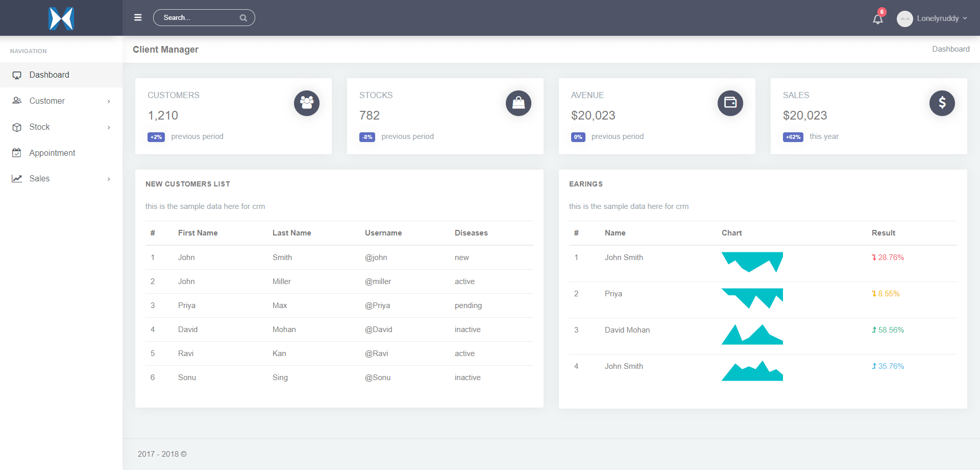Click the search magnifier icon
The width and height of the screenshot is (980, 470).
tap(243, 18)
